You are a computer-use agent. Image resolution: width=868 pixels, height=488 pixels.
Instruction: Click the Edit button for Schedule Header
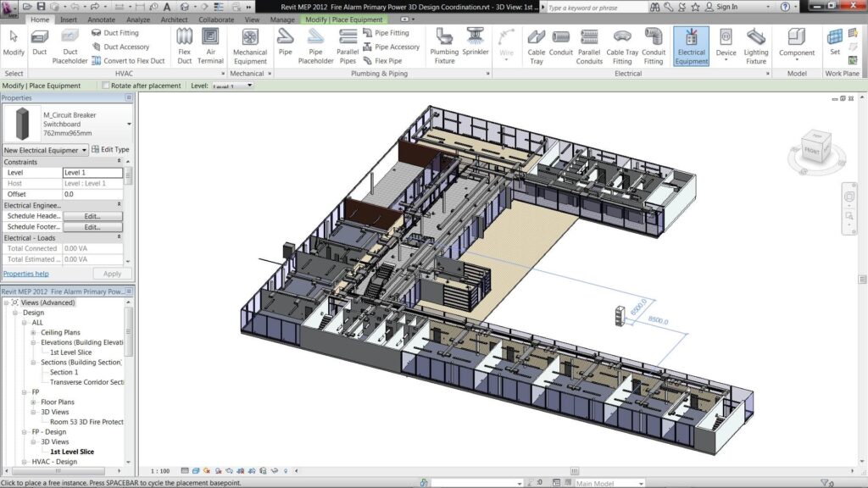pos(92,216)
